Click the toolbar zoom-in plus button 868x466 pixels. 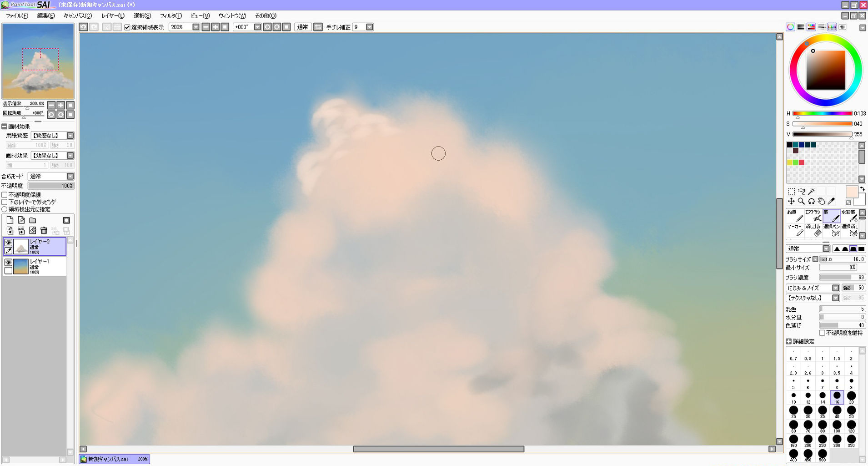point(216,27)
